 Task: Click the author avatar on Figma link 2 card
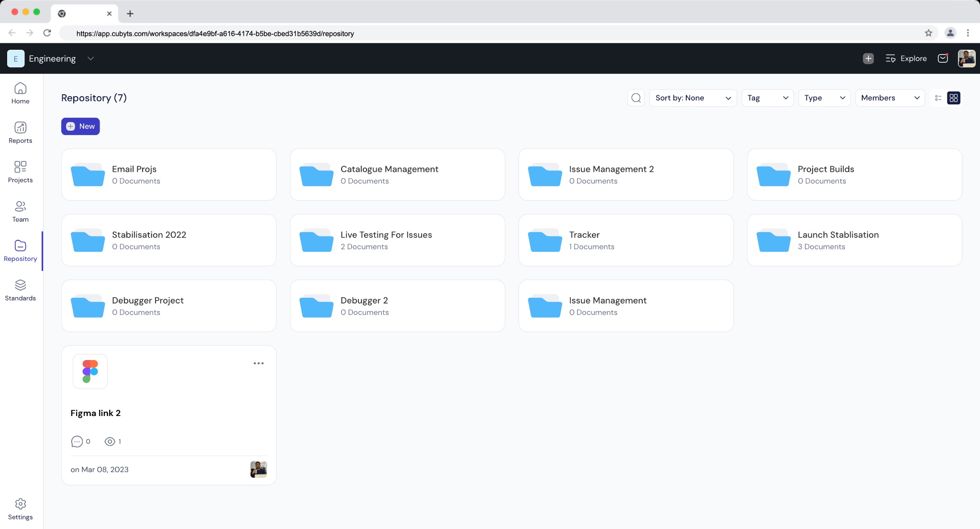(258, 470)
